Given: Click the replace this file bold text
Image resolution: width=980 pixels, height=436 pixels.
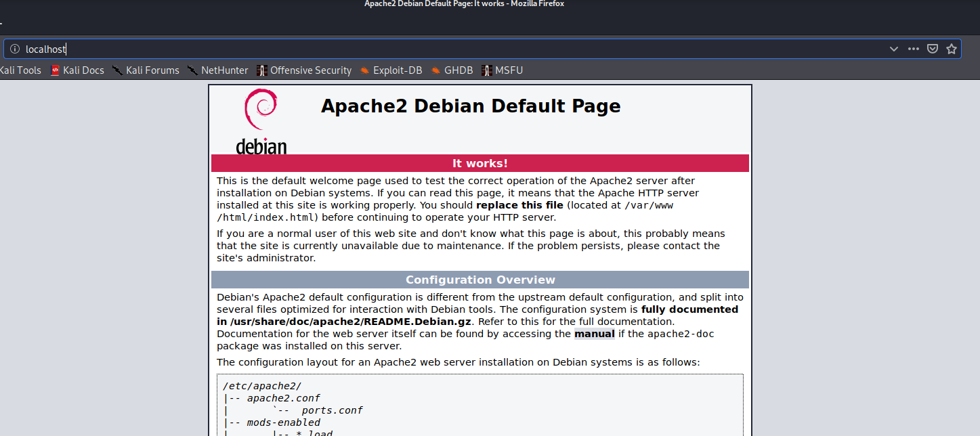Looking at the screenshot, I should coord(519,205).
